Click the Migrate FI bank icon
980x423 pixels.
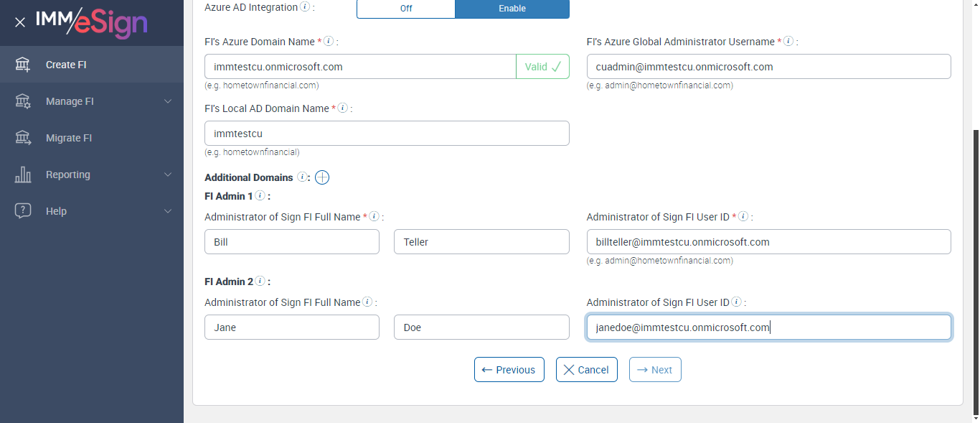pos(23,138)
